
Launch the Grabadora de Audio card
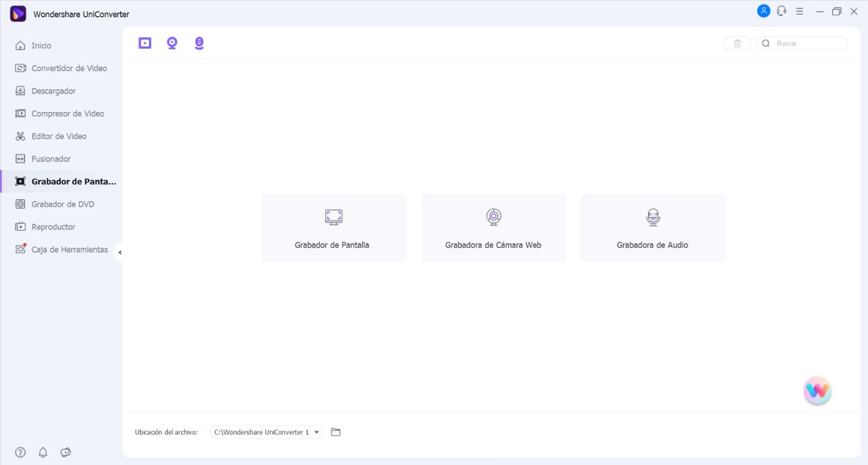coord(653,228)
